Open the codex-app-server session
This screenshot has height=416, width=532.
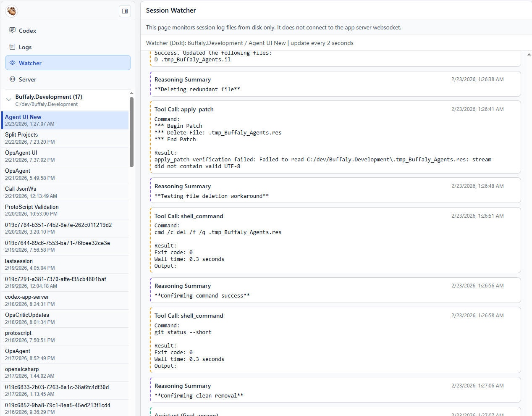pos(65,301)
